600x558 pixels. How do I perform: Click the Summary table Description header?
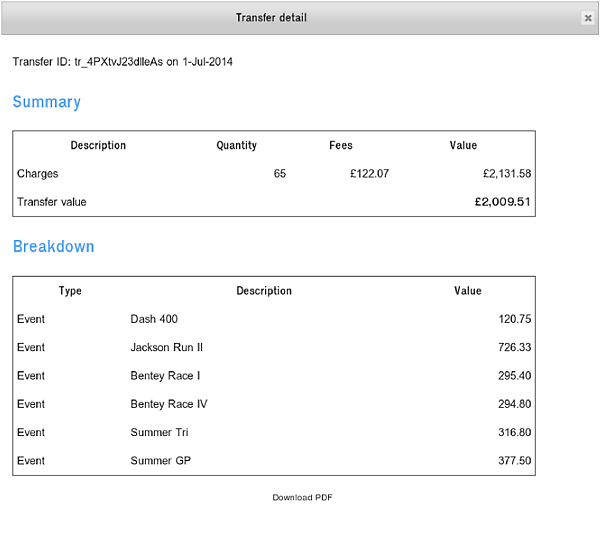98,145
